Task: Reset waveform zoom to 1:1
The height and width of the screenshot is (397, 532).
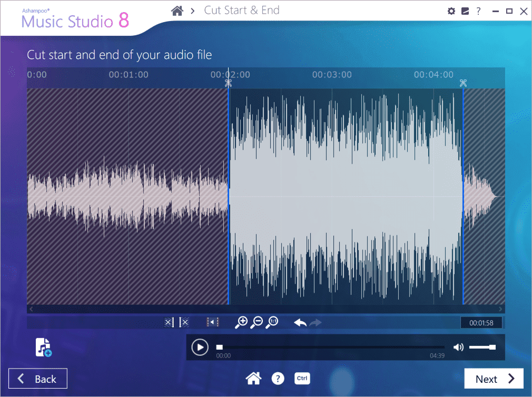Action: (272, 322)
